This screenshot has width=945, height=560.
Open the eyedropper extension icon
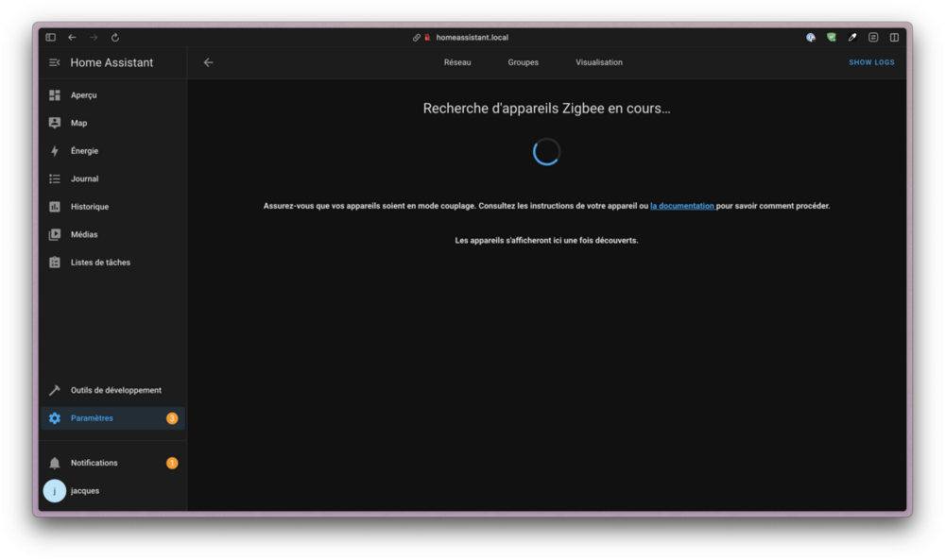852,38
